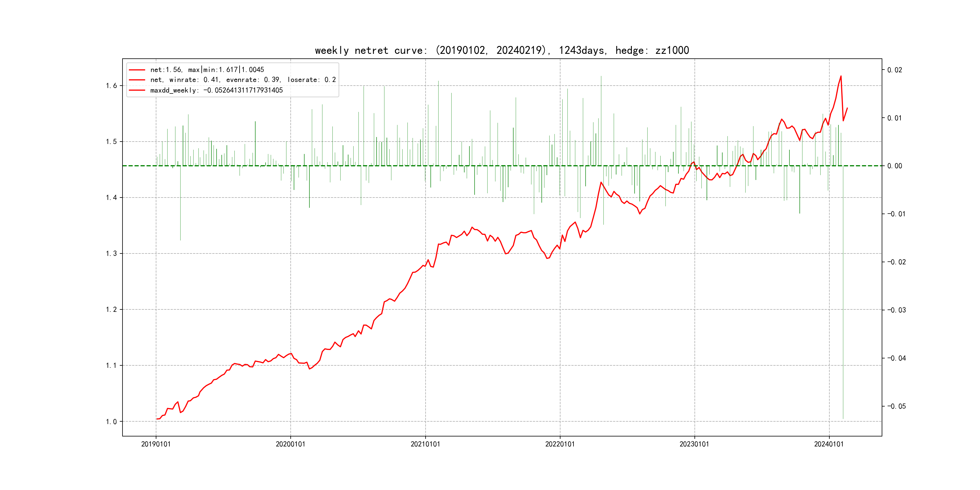Click the 20200101 x-axis date label
This screenshot has width=980, height=490.
(x=290, y=444)
